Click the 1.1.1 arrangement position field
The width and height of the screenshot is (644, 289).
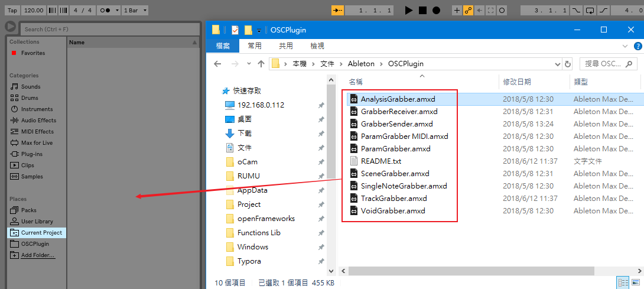pos(369,10)
